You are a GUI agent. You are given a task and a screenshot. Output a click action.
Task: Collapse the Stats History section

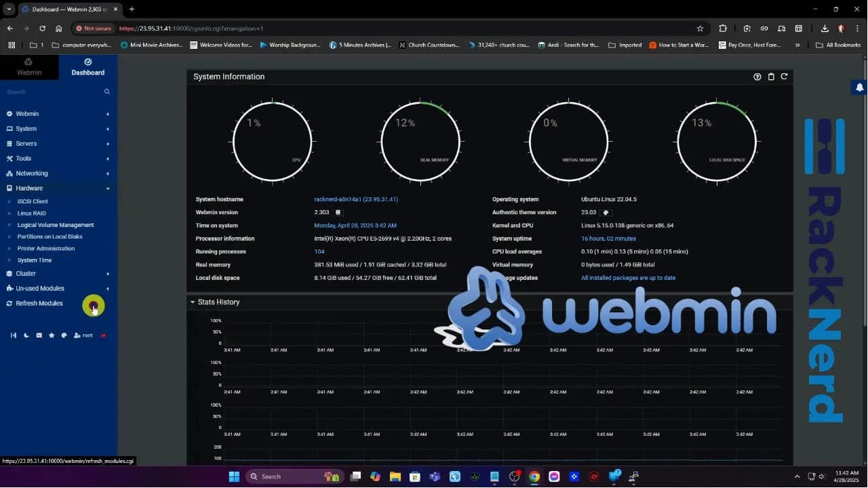pos(193,302)
